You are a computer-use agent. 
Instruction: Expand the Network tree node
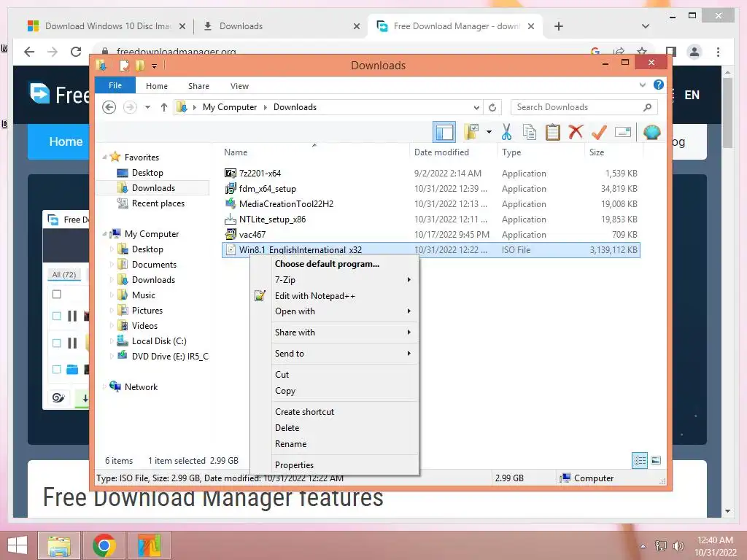coord(104,386)
